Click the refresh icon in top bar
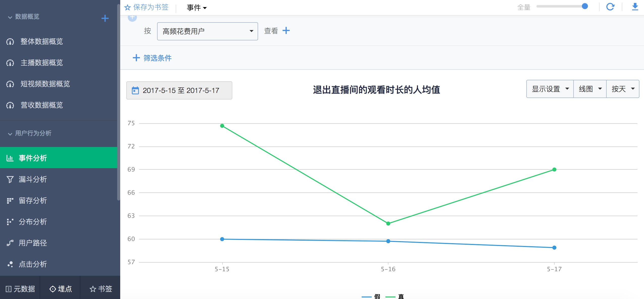This screenshot has height=299, width=644. [610, 7]
